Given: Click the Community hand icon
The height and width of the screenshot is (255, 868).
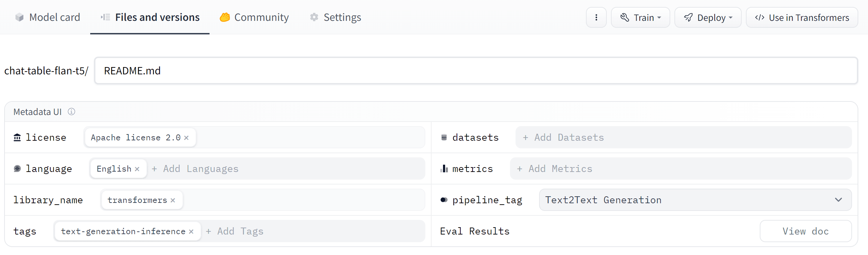Looking at the screenshot, I should tap(224, 17).
